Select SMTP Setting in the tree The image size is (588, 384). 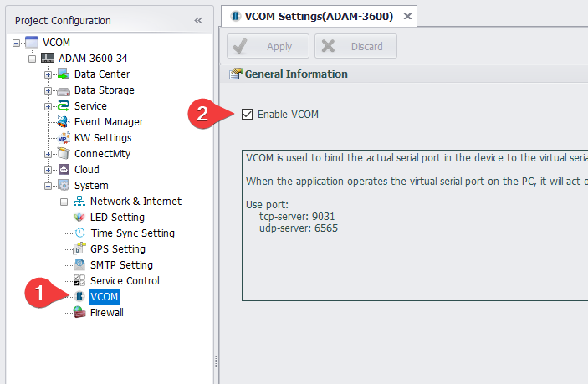(x=121, y=265)
